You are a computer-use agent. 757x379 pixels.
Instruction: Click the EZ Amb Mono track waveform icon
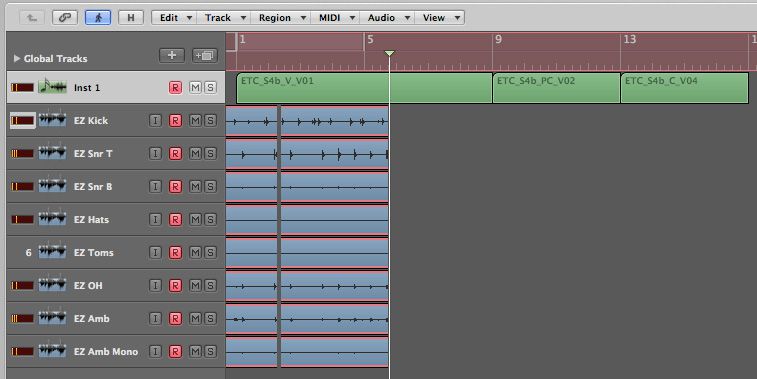[x=52, y=351]
